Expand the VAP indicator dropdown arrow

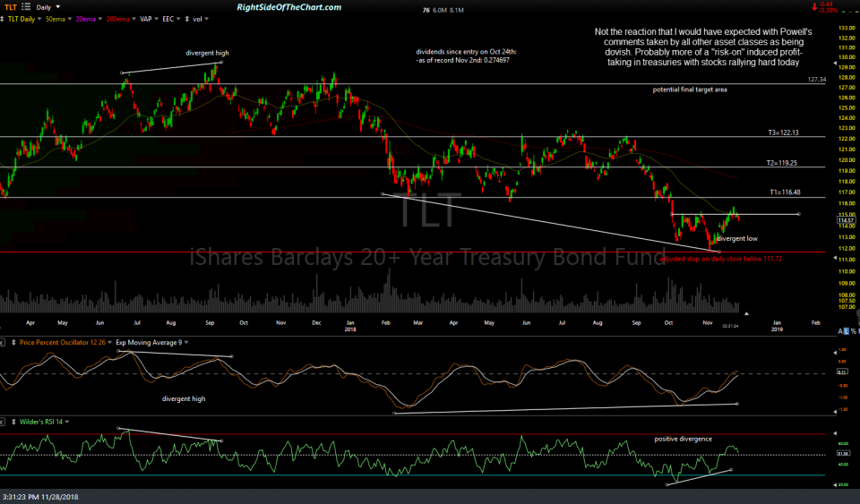(156, 19)
